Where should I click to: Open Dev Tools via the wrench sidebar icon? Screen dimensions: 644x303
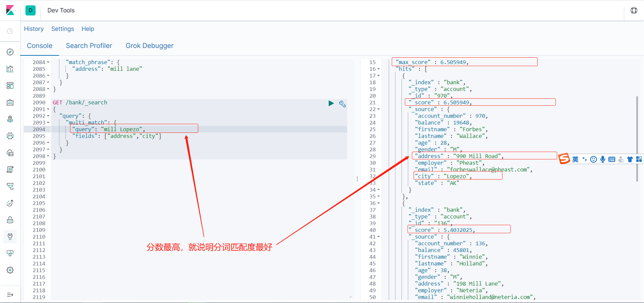click(10, 237)
